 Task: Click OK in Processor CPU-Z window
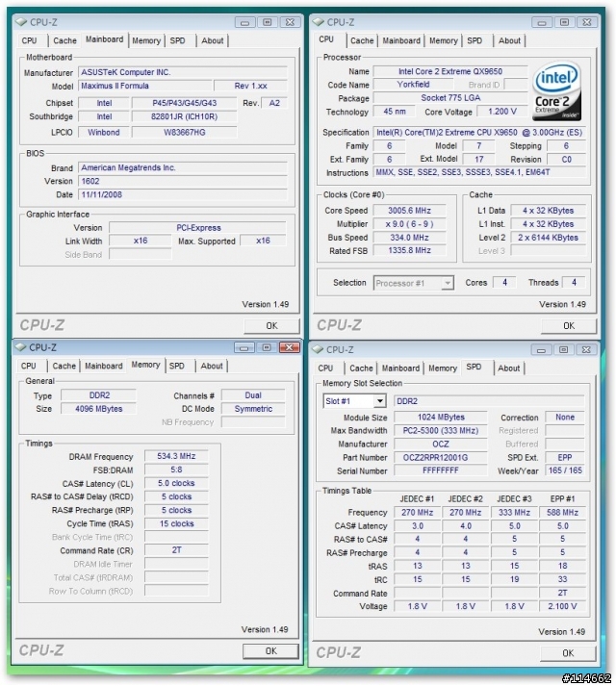pos(569,326)
